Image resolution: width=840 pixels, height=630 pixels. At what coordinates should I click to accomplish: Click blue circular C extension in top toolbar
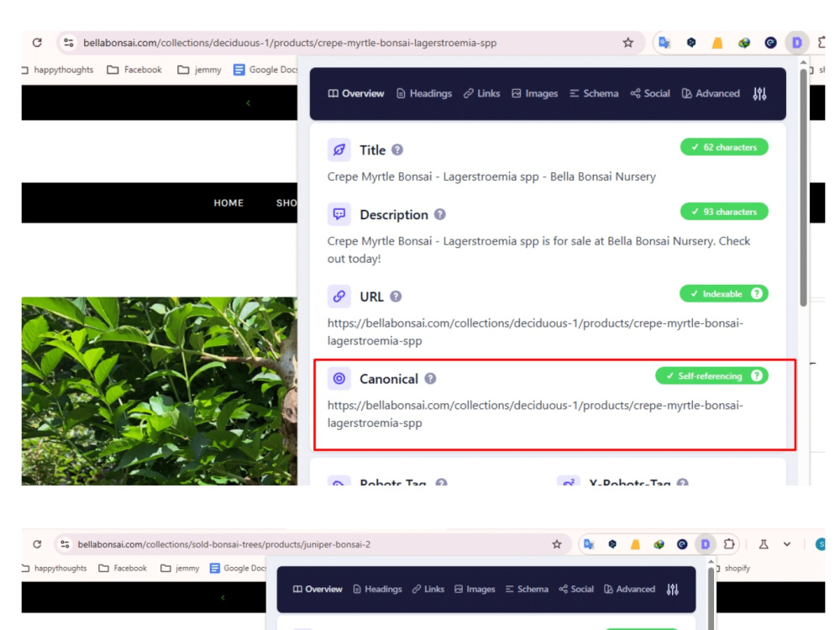[770, 42]
